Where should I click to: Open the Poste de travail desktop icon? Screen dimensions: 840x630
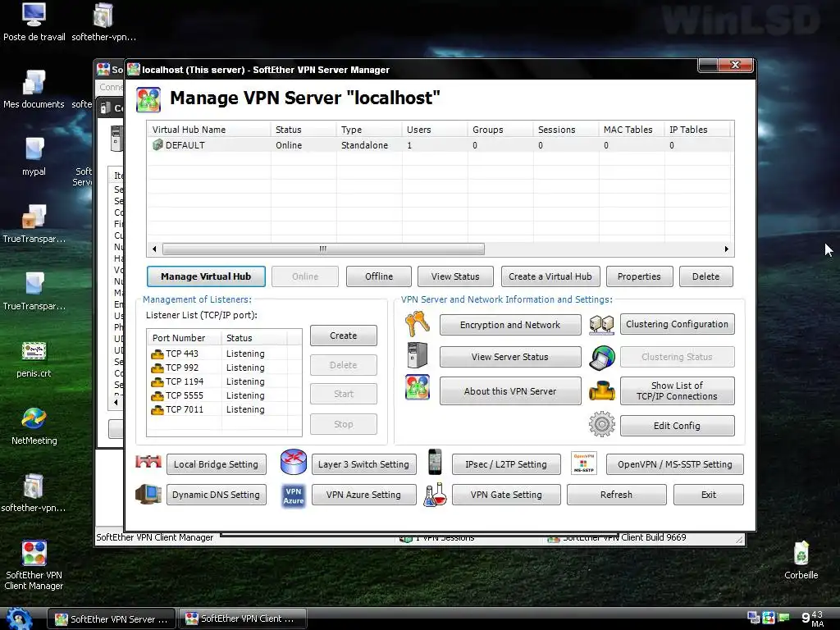(x=34, y=21)
